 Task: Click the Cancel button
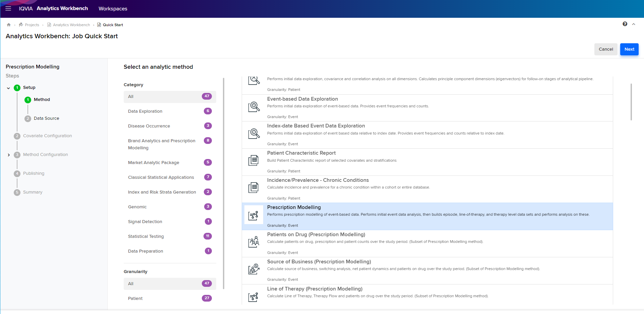coord(606,49)
